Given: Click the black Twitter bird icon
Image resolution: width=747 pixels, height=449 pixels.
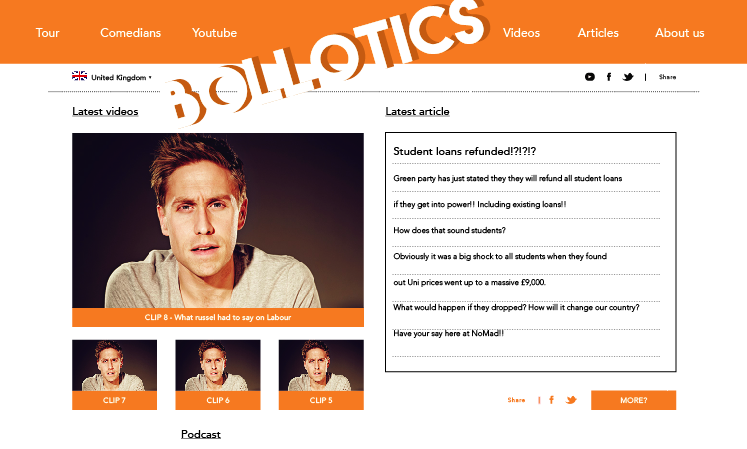Looking at the screenshot, I should 628,77.
